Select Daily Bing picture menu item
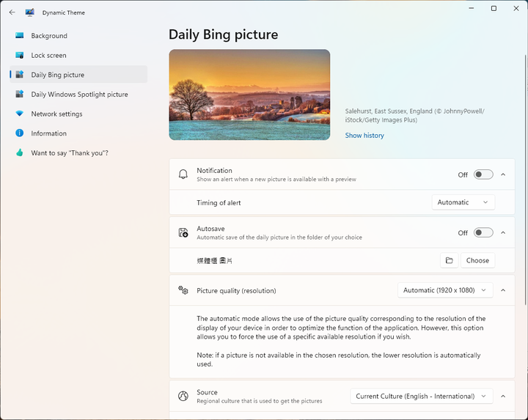Image resolution: width=528 pixels, height=420 pixels. (x=78, y=74)
